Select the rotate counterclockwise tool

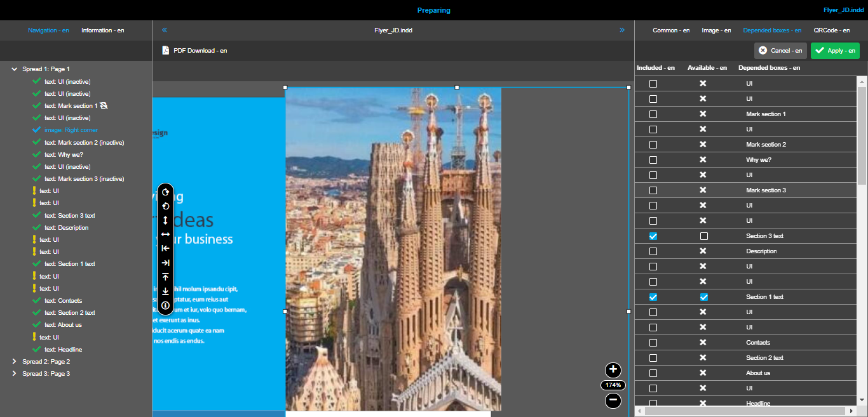165,206
